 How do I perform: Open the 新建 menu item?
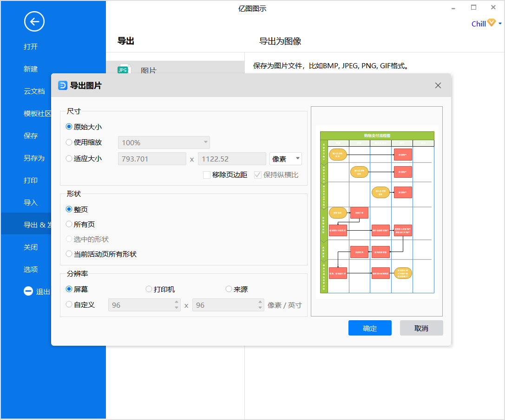pyautogui.click(x=31, y=69)
